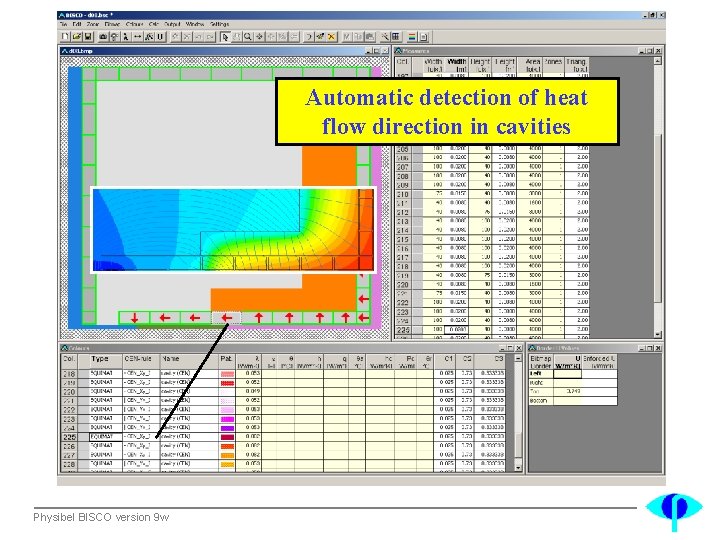The width and height of the screenshot is (720, 540).
Task: Click the magic wand toolbar icon
Action: tap(385, 37)
